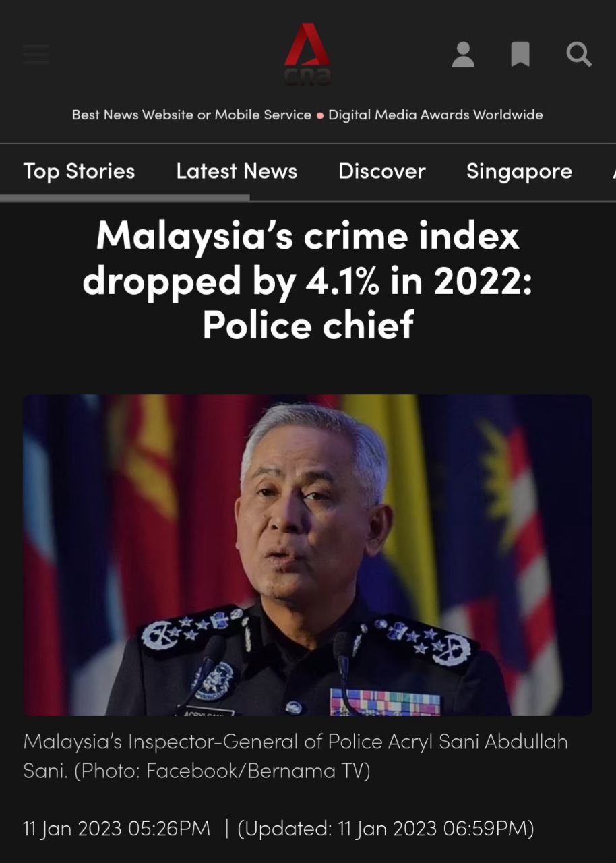Viewport: 616px width, 863px height.
Task: Switch to the Latest News tab
Action: point(237,171)
